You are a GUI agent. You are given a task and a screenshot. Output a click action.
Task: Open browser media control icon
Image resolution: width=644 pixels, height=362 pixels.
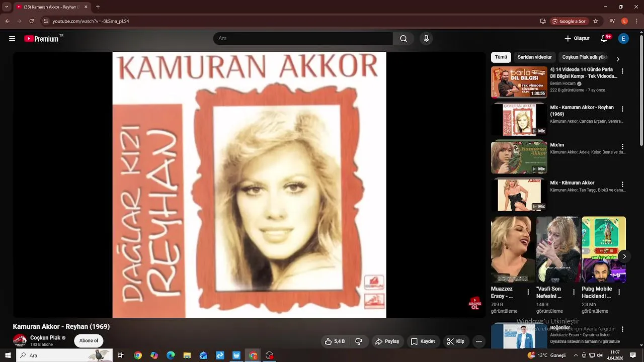point(612,21)
